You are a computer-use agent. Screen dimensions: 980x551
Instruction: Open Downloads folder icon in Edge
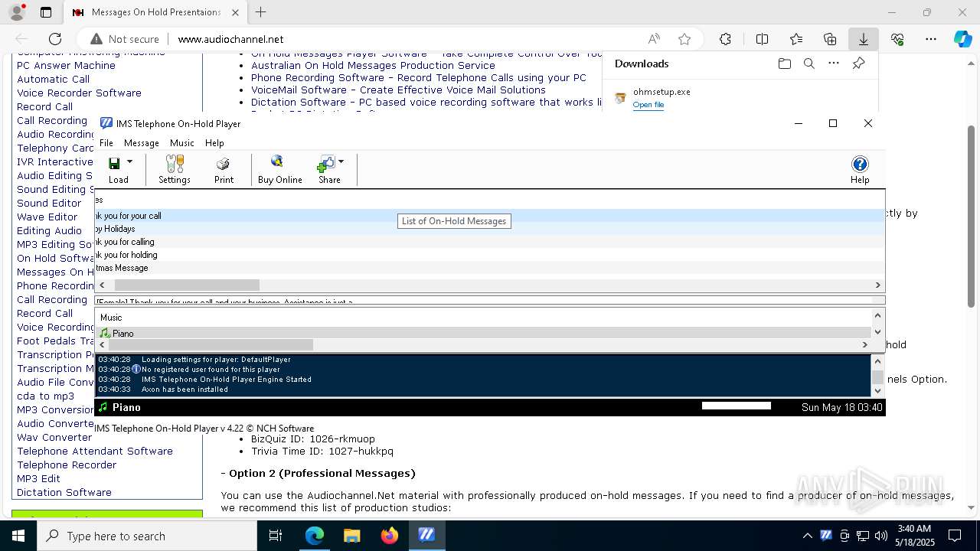tap(784, 64)
